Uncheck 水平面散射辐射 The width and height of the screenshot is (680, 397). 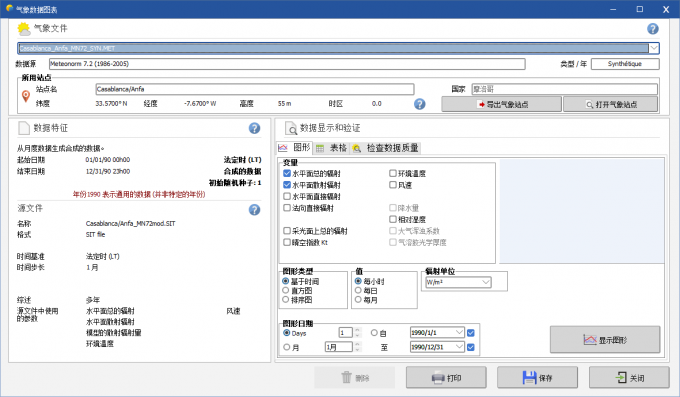coord(287,185)
